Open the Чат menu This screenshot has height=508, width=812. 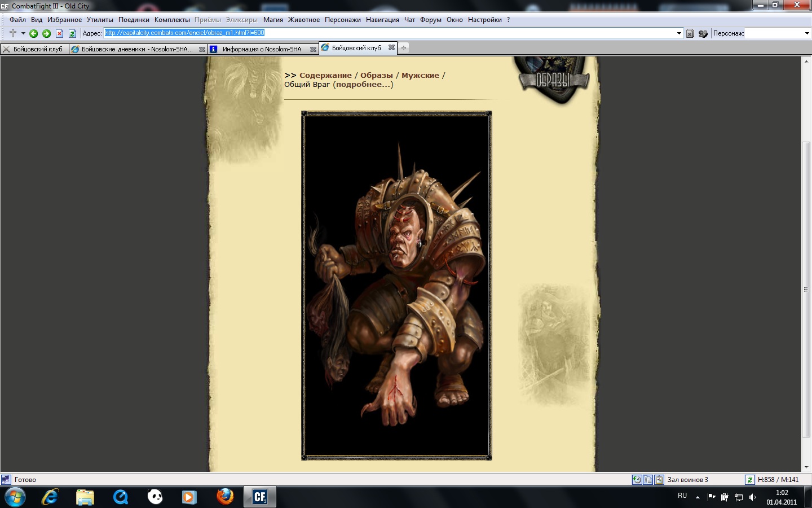[410, 20]
